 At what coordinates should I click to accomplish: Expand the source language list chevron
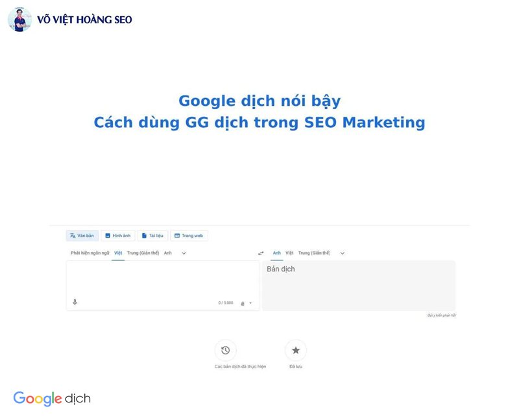click(184, 253)
